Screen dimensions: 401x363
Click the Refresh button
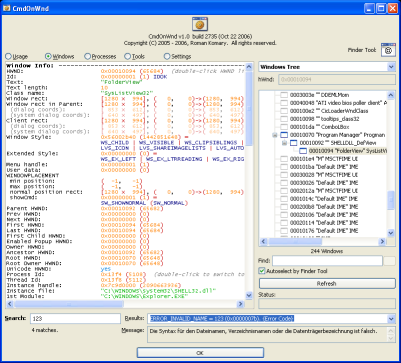click(327, 284)
